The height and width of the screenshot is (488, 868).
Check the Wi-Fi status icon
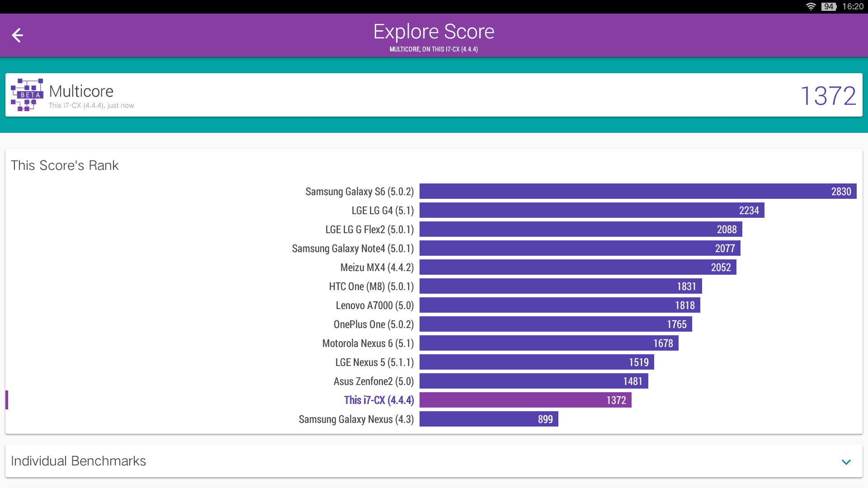point(811,6)
